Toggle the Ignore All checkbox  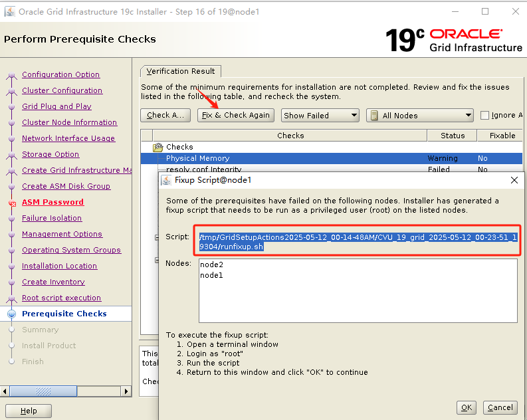click(484, 115)
